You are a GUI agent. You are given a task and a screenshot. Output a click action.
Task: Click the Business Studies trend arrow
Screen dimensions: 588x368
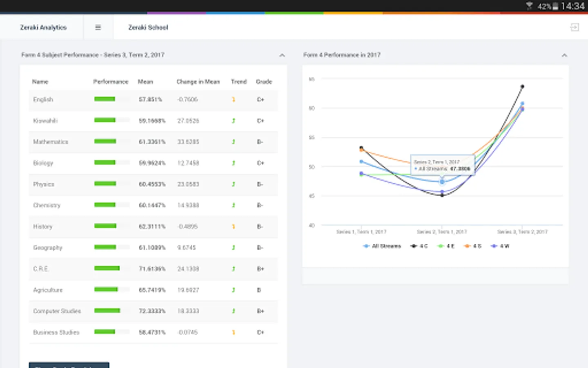click(x=234, y=332)
